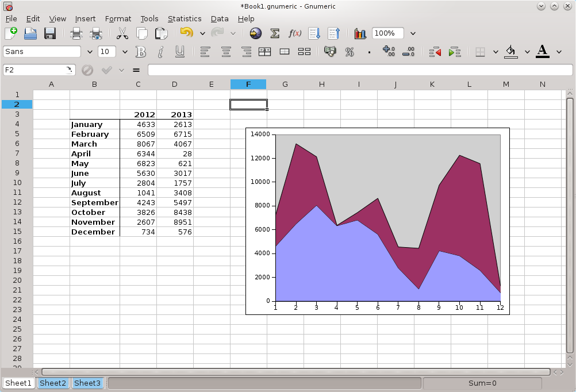Sort ascending icon
Viewport: 576px width, 392px height.
[314, 33]
